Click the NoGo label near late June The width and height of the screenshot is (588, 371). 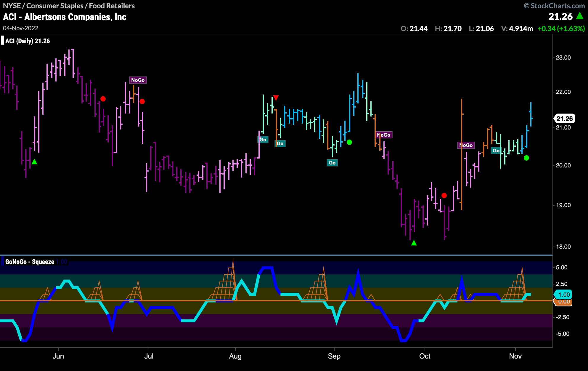coord(138,80)
